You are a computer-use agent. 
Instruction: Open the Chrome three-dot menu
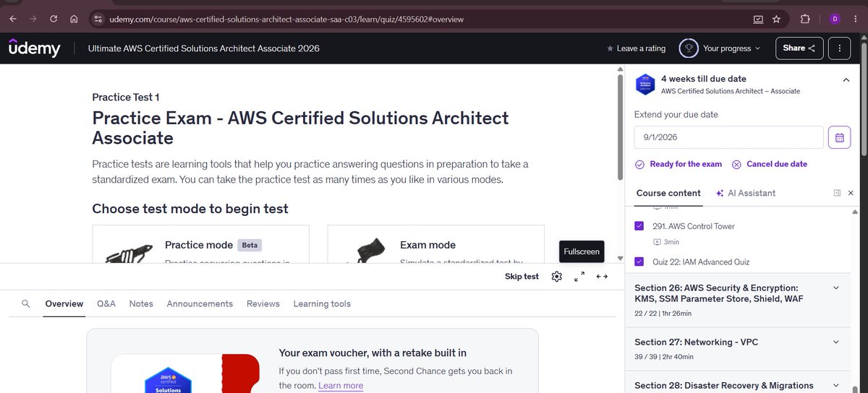pyautogui.click(x=856, y=20)
